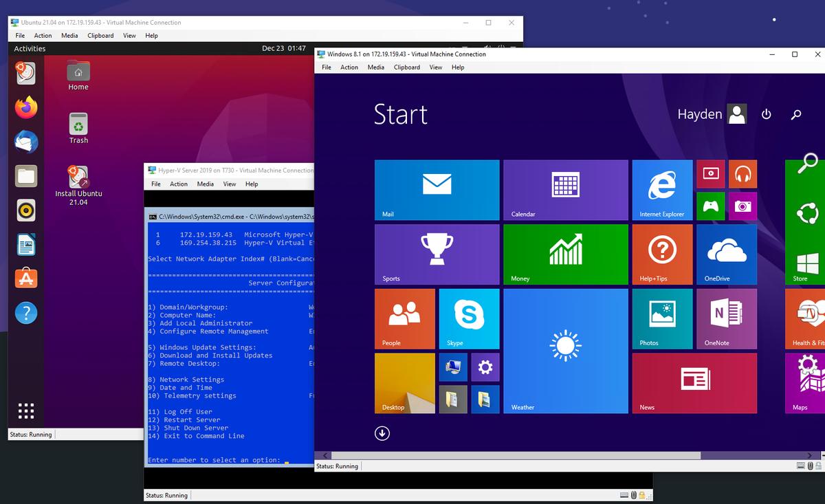Open Thunderbird mail from the Ubuntu dock

coord(25,141)
